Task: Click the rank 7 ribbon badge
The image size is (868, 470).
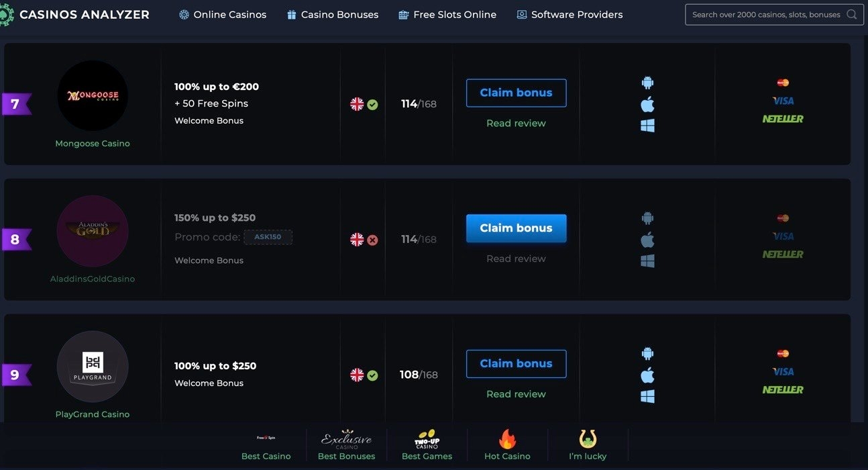Action: tap(16, 104)
